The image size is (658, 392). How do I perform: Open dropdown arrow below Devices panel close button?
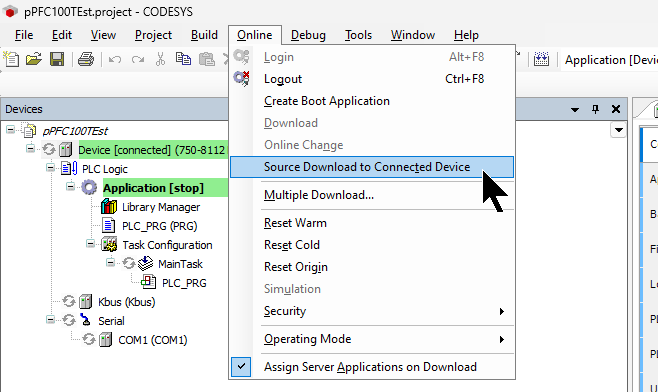click(619, 130)
